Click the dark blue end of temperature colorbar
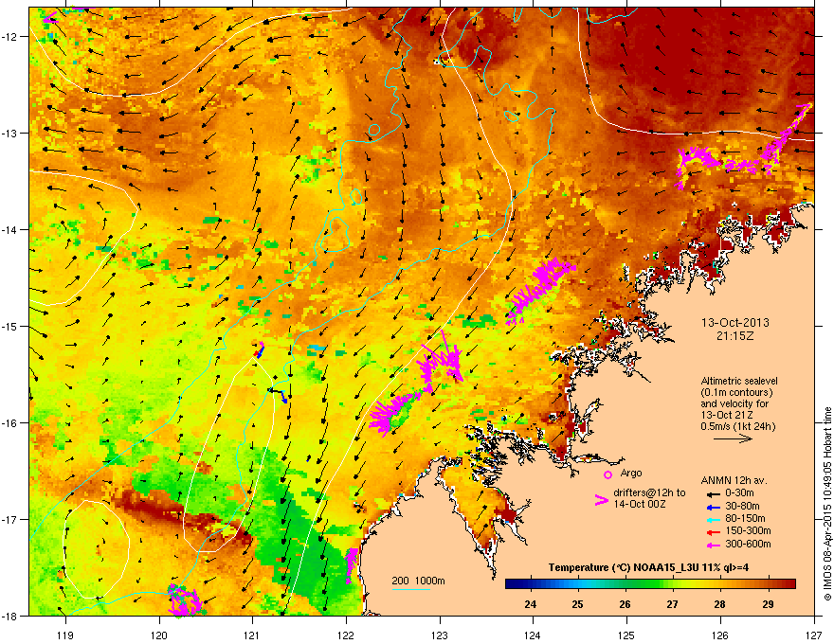The image size is (834, 644). tap(510, 584)
